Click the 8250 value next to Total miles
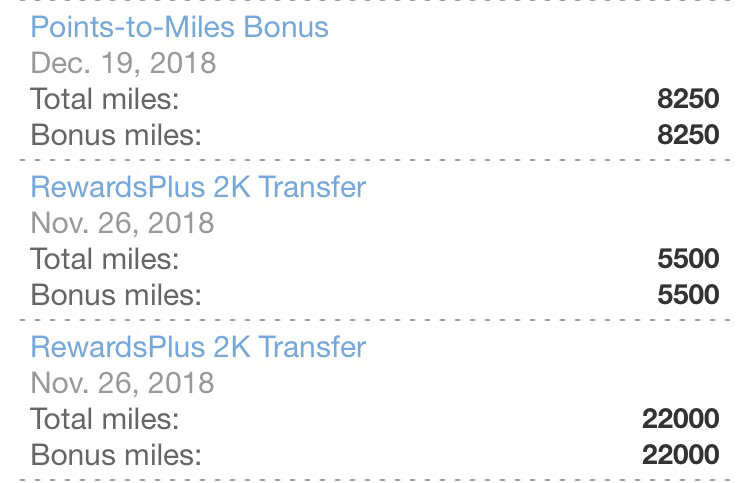The height and width of the screenshot is (483, 750). pos(688,99)
